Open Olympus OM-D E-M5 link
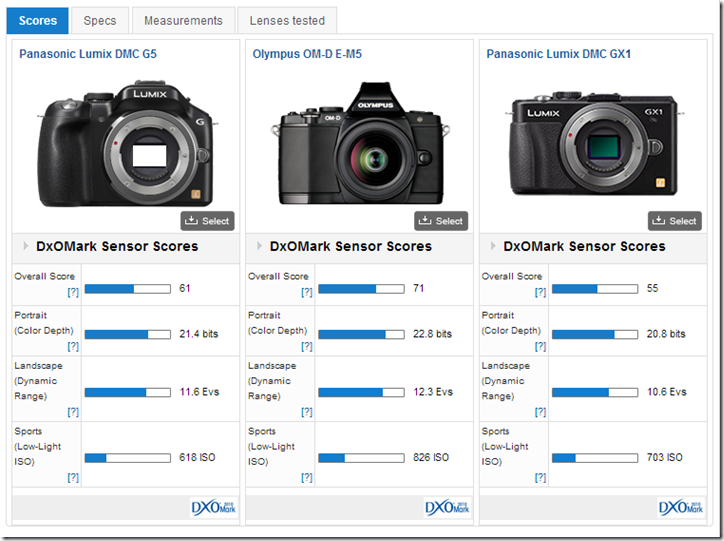This screenshot has height=541, width=724. [x=307, y=54]
